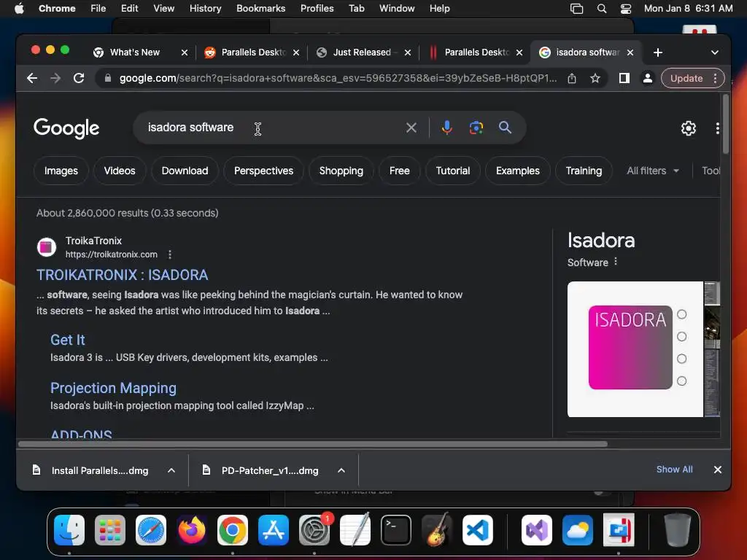Open the History menu

click(x=205, y=9)
